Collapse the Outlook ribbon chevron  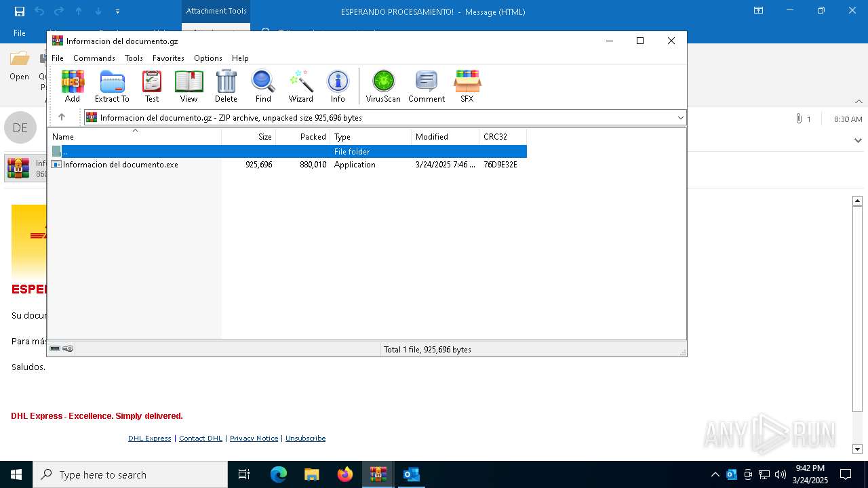(x=859, y=101)
